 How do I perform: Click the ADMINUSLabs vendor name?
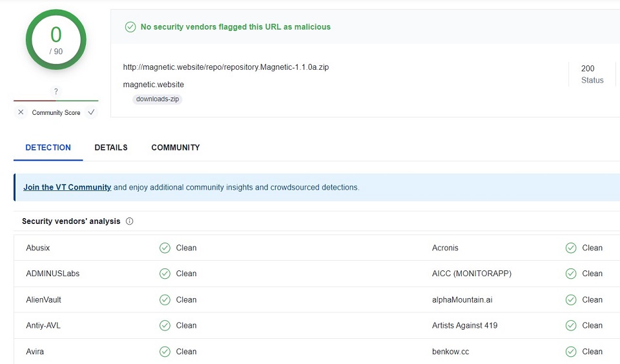point(52,274)
